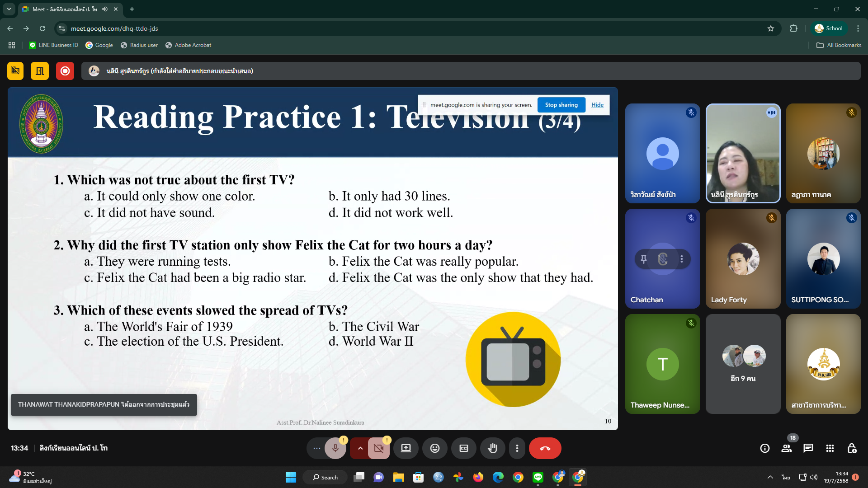This screenshot has width=868, height=488.
Task: Close the Meet tab
Action: pos(116,9)
